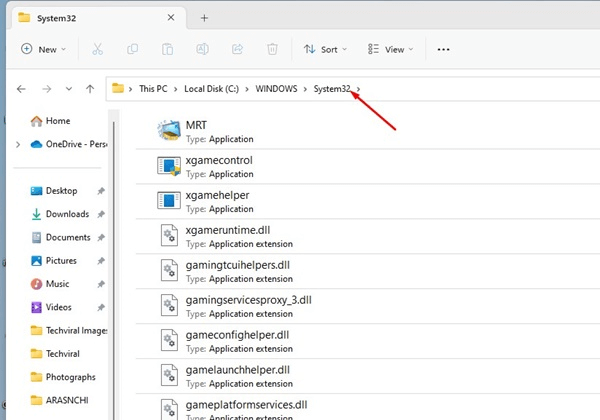Open Downloads in the sidebar
Image resolution: width=600 pixels, height=420 pixels.
67,214
